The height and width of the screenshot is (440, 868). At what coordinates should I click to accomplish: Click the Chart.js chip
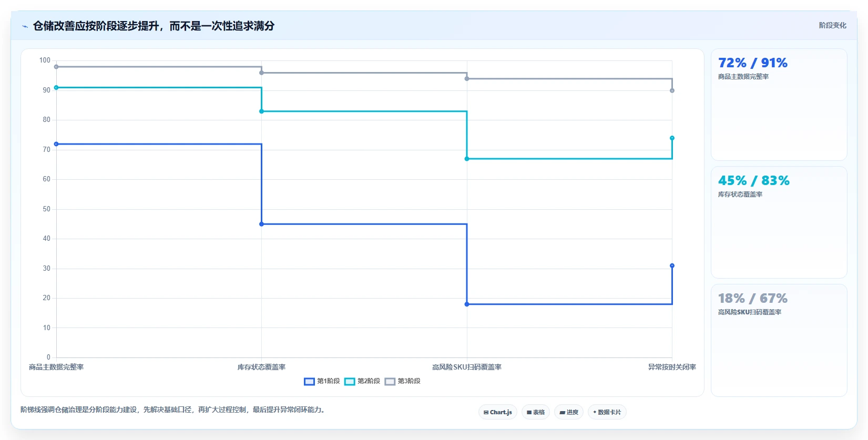[x=498, y=412]
